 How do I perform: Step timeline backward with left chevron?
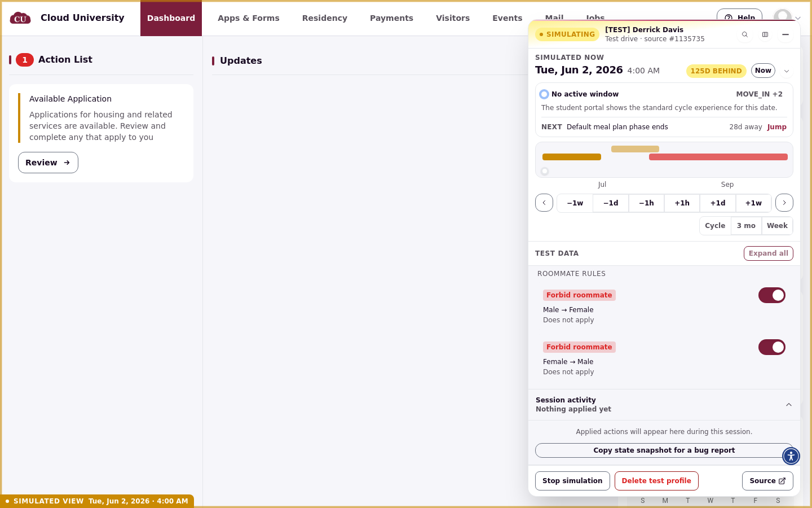tap(544, 203)
